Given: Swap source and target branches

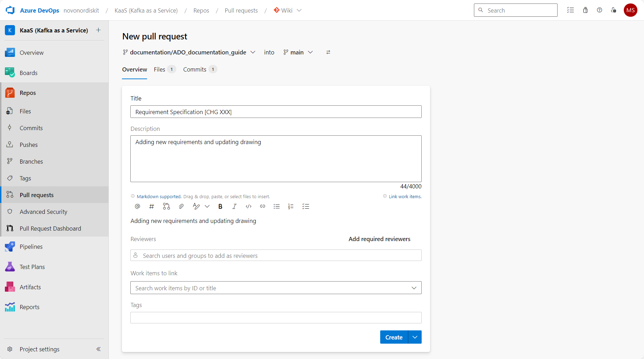Looking at the screenshot, I should pos(328,52).
